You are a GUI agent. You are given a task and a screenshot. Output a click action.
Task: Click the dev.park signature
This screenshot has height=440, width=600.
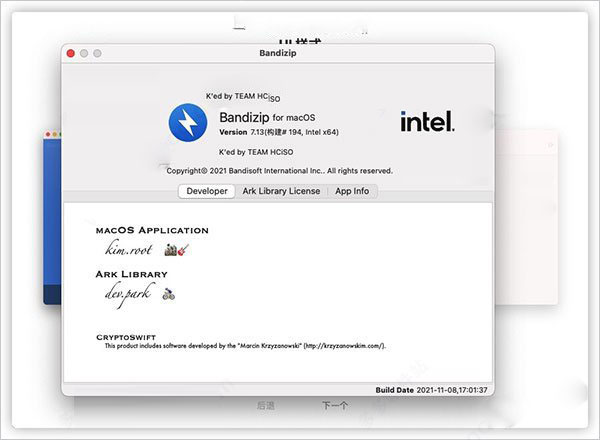tap(128, 294)
